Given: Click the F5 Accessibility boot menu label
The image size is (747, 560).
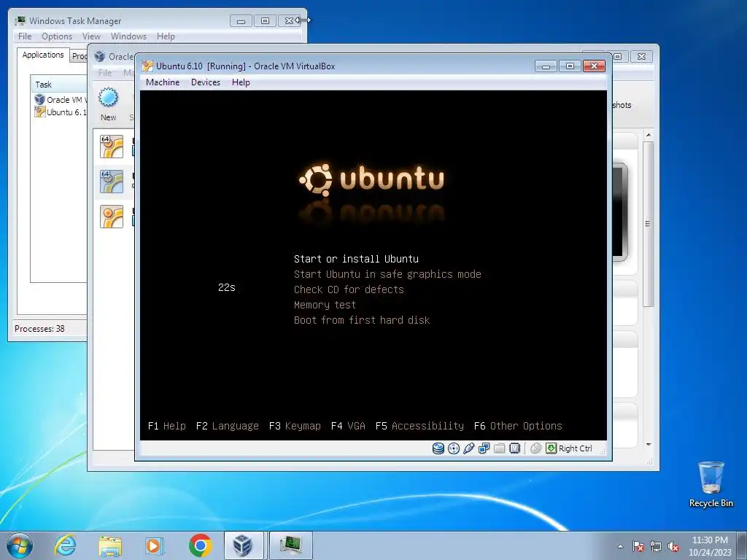Looking at the screenshot, I should pos(419,426).
